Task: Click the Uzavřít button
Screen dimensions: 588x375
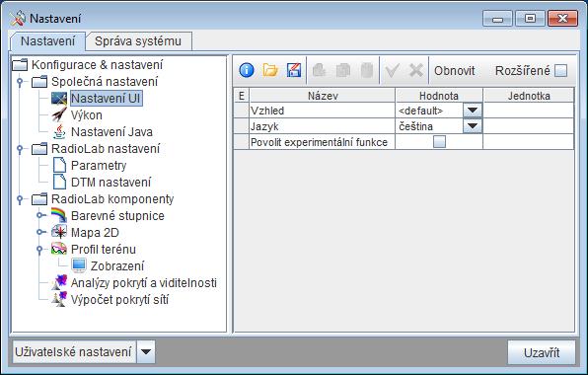Action: pos(542,352)
